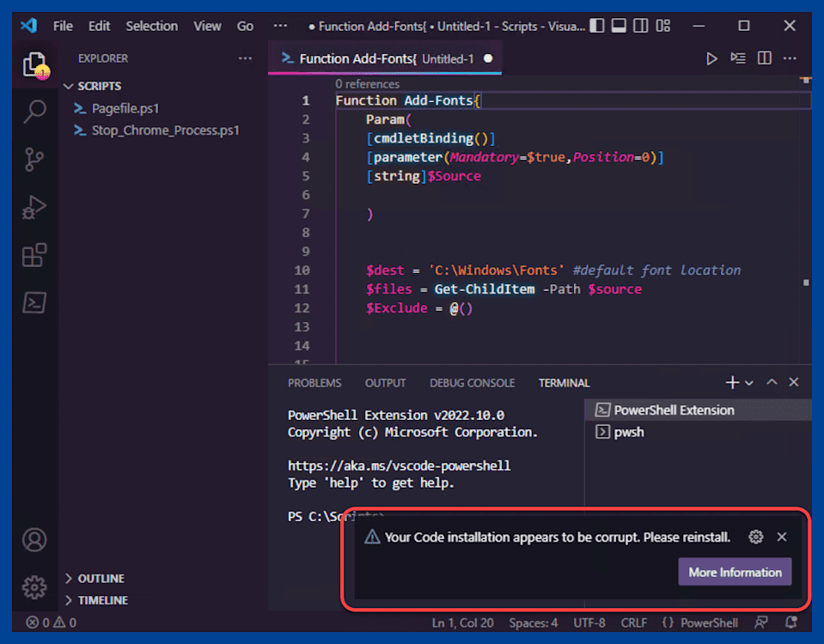The image size is (824, 644).
Task: Open Go menu
Action: pyautogui.click(x=245, y=26)
